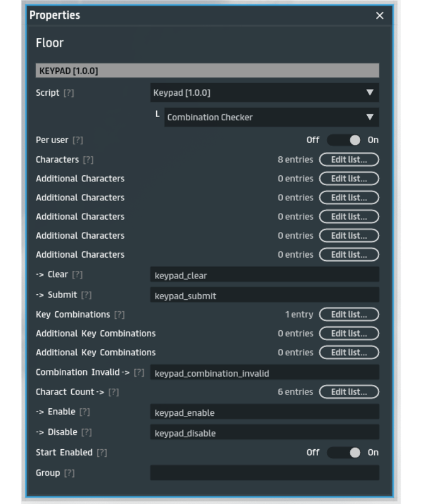Close the Properties panel
Screen dimensions: 422x504
[x=379, y=16]
